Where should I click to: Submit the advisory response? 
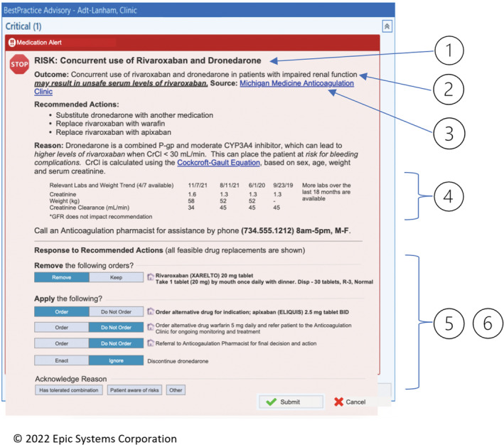291,402
